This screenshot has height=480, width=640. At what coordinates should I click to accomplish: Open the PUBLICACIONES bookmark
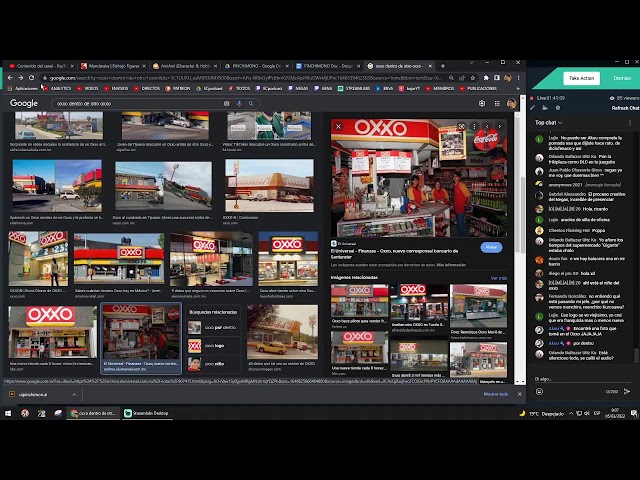478,89
